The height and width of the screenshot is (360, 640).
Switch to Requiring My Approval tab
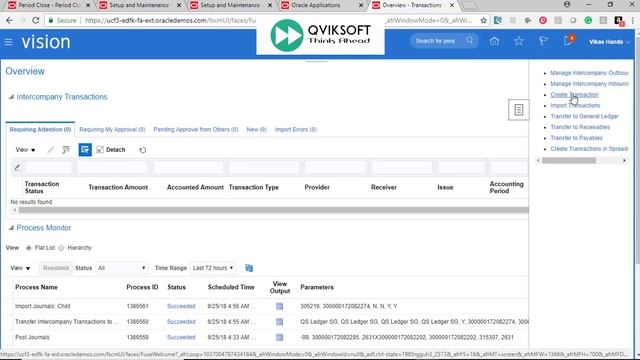point(112,129)
